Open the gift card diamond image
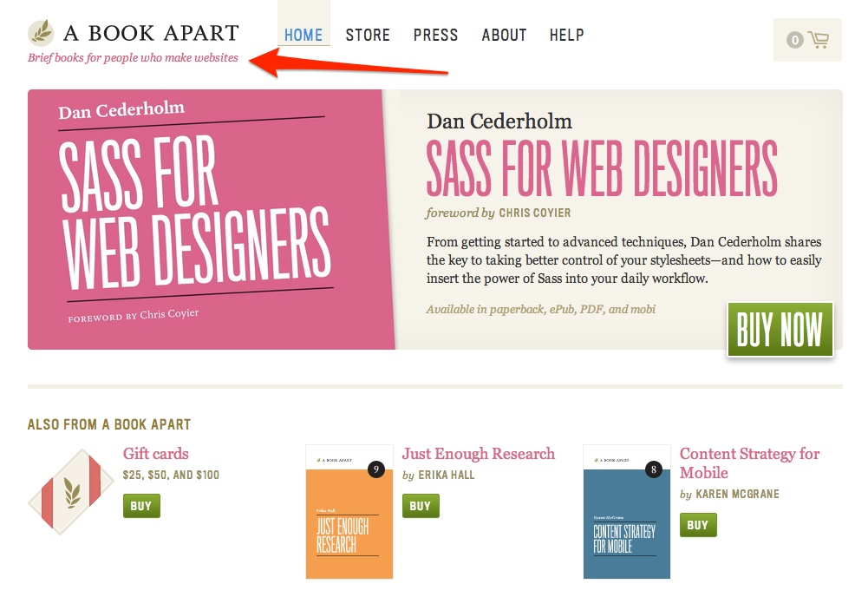The image size is (868, 597). (71, 492)
